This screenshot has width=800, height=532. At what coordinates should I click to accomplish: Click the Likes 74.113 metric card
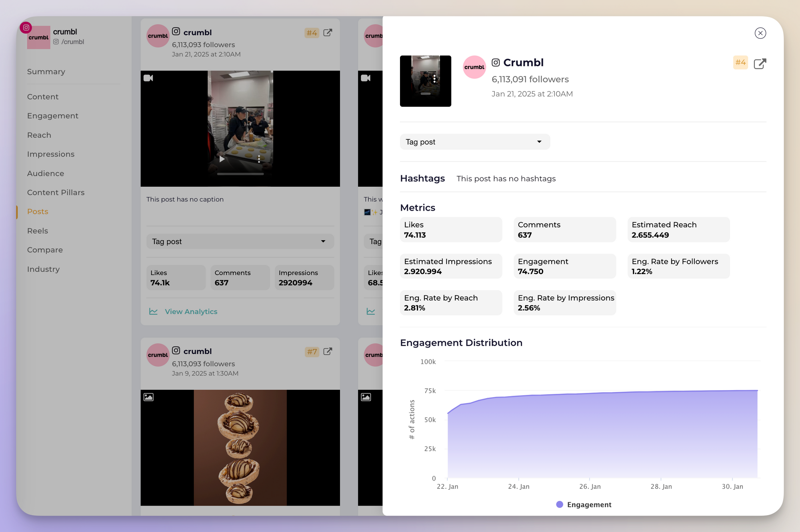451,229
